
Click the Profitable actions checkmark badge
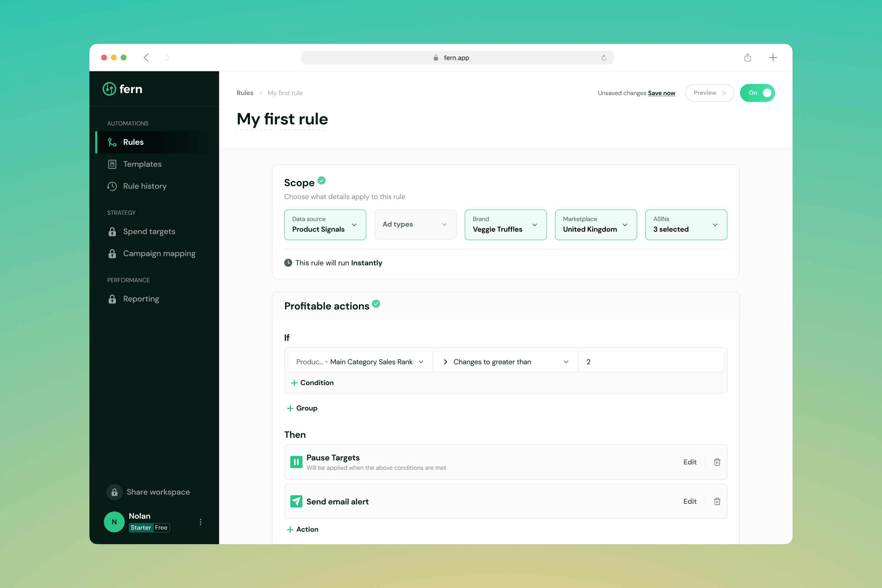376,304
